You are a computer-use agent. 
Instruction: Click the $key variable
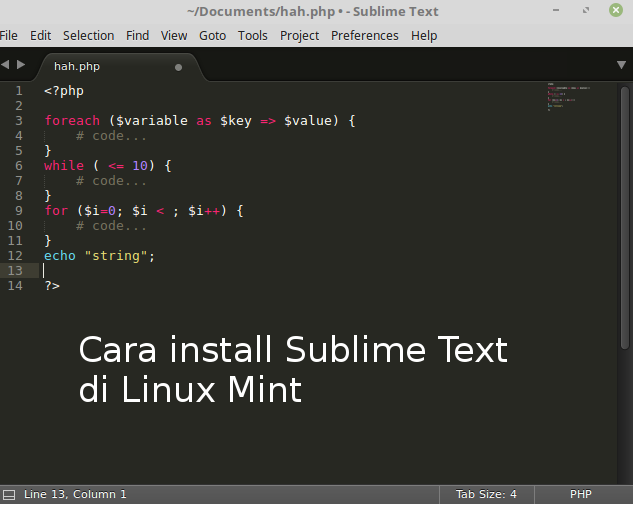coord(236,121)
